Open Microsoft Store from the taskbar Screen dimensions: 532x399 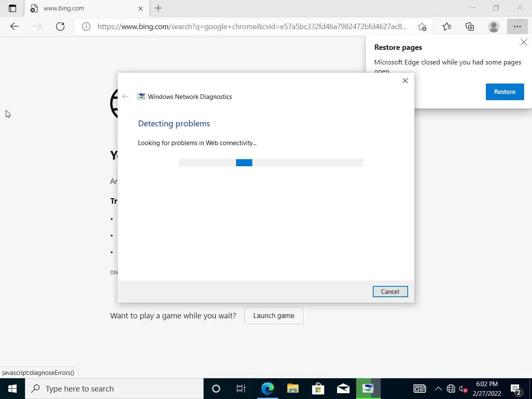tap(318, 389)
